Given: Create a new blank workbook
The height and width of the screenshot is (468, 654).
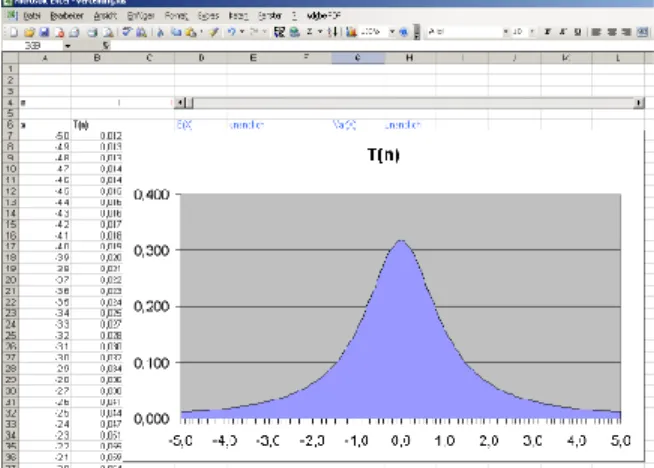Looking at the screenshot, I should (x=13, y=32).
